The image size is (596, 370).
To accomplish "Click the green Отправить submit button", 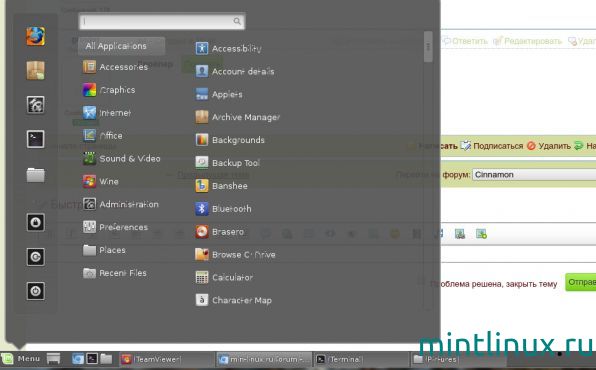I will pyautogui.click(x=580, y=282).
